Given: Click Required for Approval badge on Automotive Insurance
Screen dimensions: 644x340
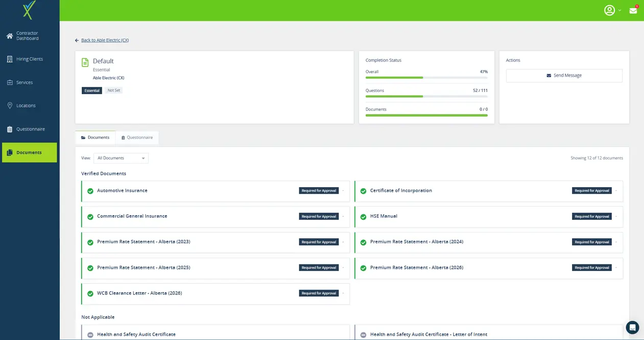Looking at the screenshot, I should [x=319, y=191].
